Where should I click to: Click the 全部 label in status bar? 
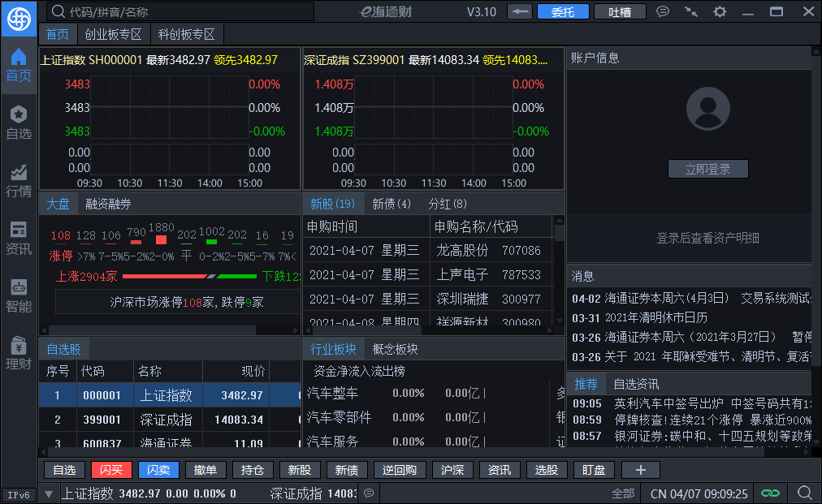[x=623, y=493]
